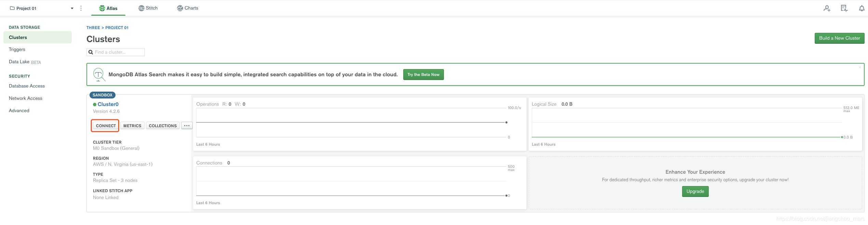This screenshot has height=225, width=868.
Task: Click the Atlas Search banner icon
Action: tap(99, 75)
